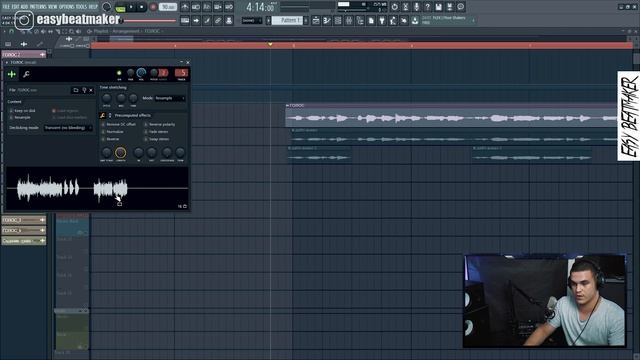The image size is (640, 360).
Task: Click the chat bubble info icon
Action: [460, 7]
